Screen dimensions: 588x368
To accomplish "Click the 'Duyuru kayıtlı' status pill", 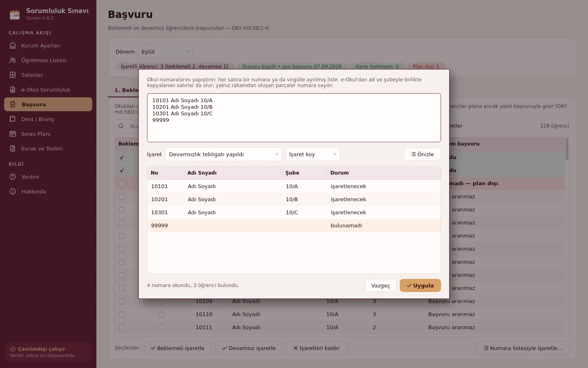I will click(292, 66).
